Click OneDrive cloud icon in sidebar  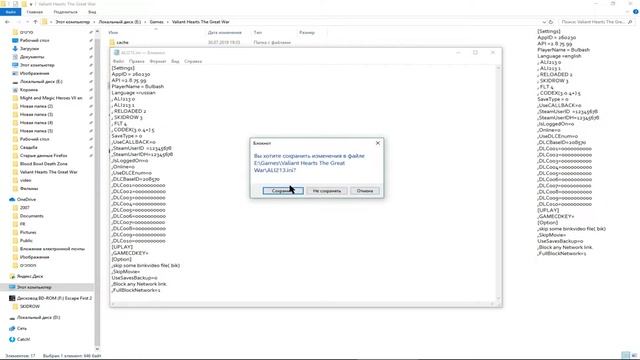click(12, 199)
